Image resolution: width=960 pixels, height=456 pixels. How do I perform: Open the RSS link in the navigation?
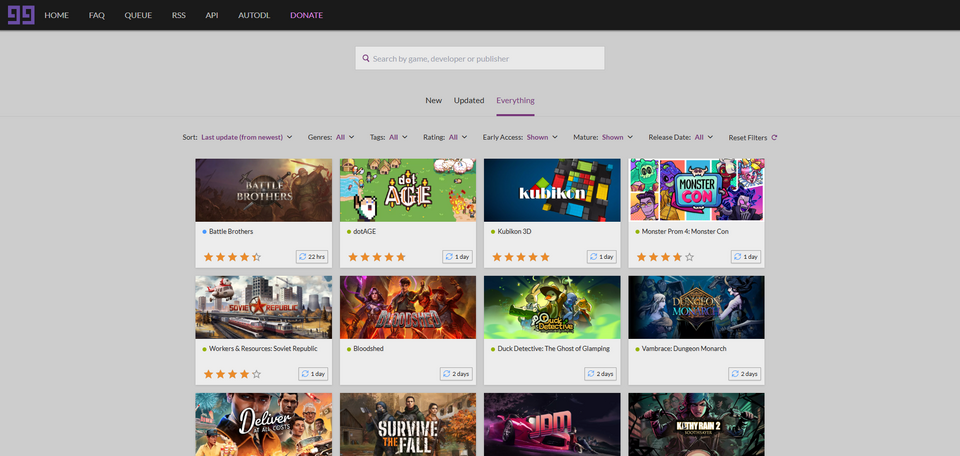click(179, 15)
